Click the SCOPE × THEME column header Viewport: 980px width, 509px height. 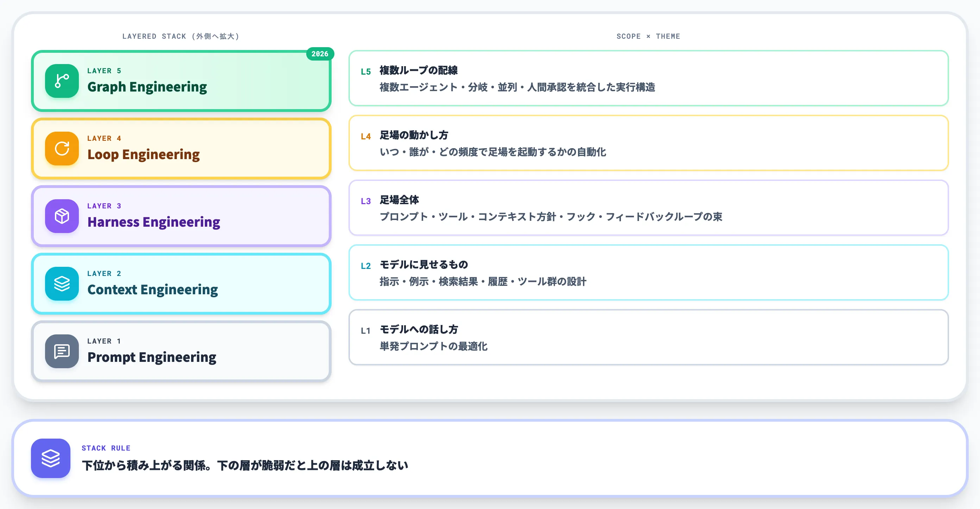[x=648, y=36]
